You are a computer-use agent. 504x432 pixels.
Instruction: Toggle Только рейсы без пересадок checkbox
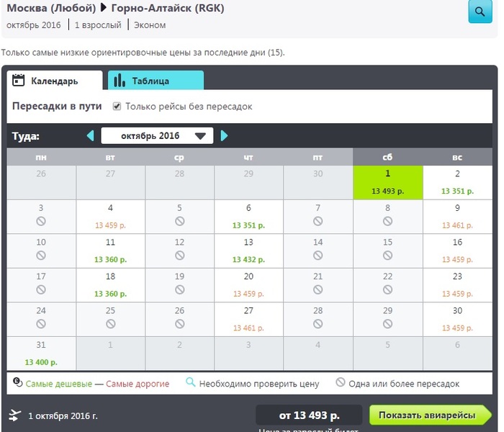pos(117,106)
